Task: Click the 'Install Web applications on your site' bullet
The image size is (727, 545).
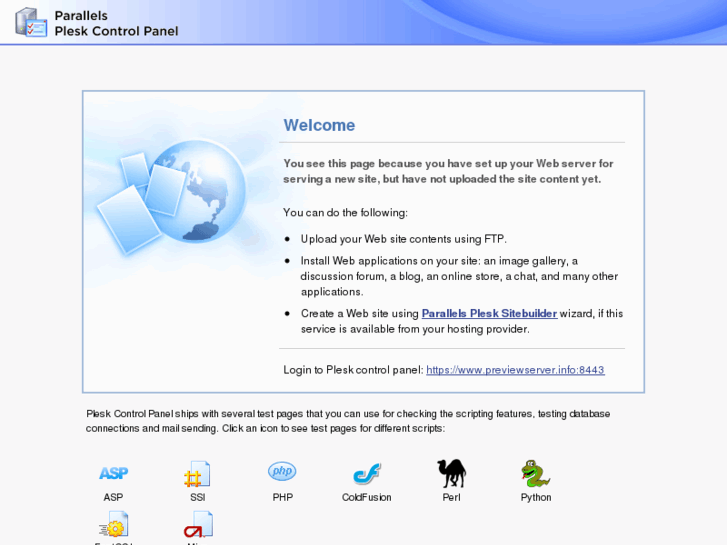Action: [459, 276]
